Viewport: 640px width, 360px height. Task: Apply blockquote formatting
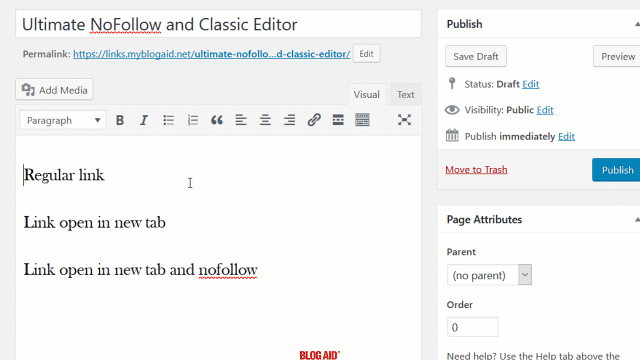(217, 120)
